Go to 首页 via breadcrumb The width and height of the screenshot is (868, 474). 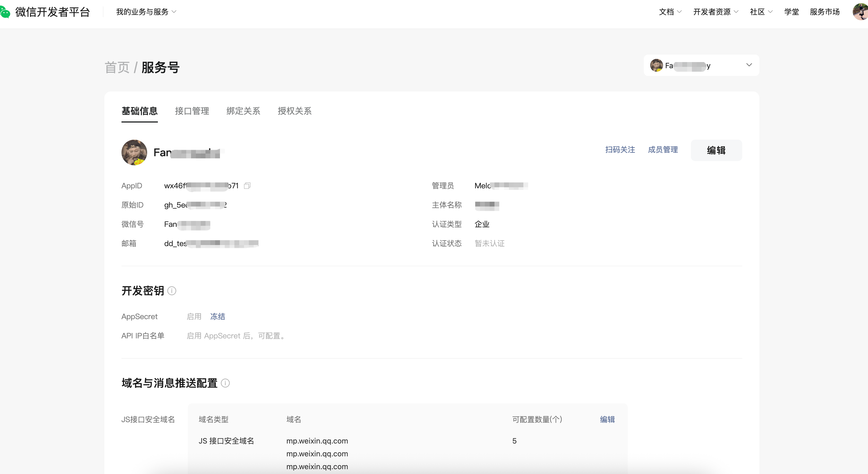pos(117,67)
